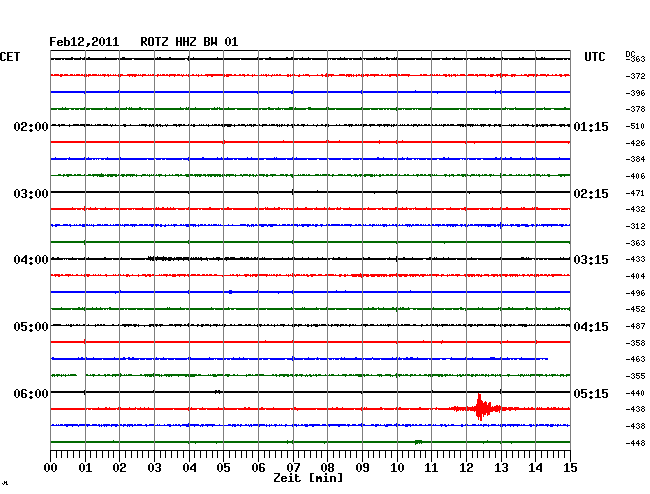650x494 pixels.
Task: Click minute tick label '14' on the axis
Action: [x=536, y=468]
